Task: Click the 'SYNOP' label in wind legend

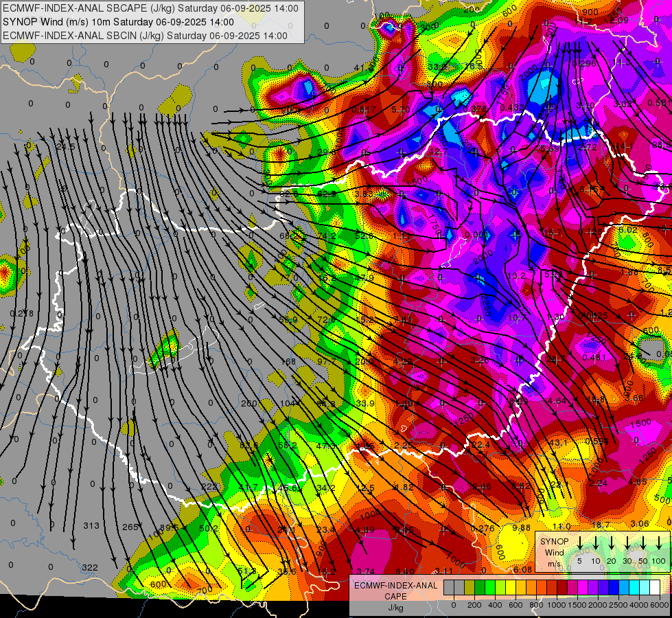Action: coord(554,542)
